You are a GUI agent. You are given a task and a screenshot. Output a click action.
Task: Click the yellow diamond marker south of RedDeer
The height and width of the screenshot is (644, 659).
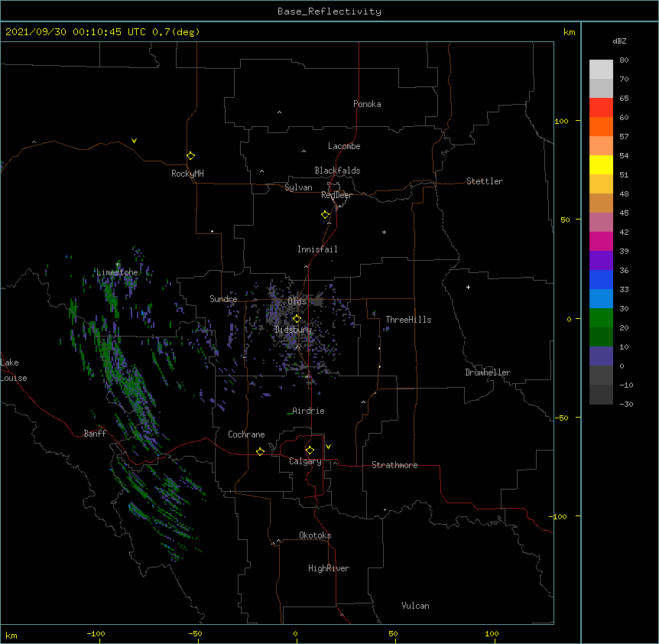325,215
